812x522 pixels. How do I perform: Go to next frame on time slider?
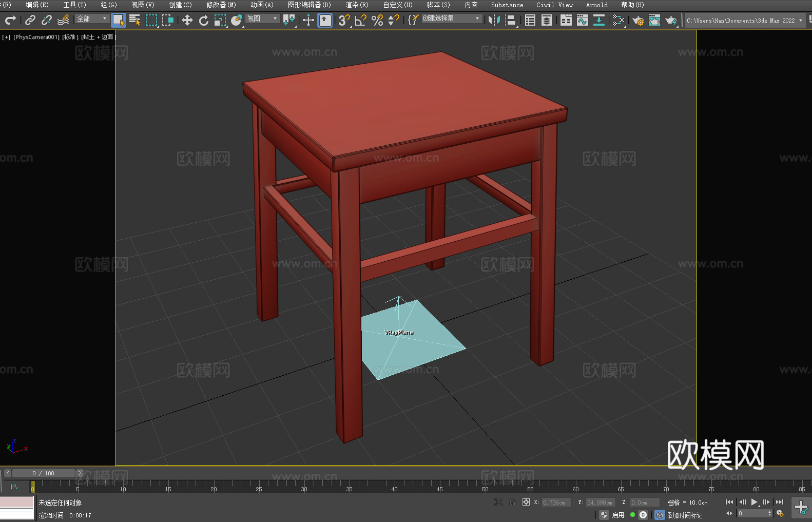click(80, 473)
